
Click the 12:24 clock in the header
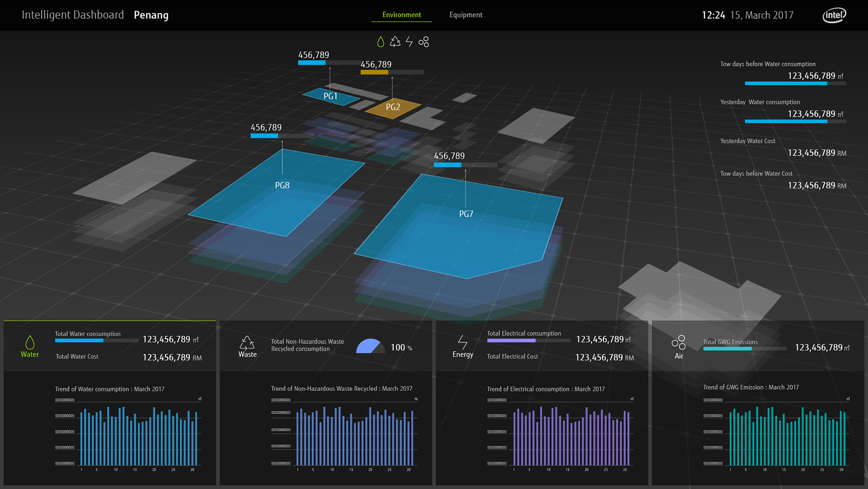pos(713,15)
